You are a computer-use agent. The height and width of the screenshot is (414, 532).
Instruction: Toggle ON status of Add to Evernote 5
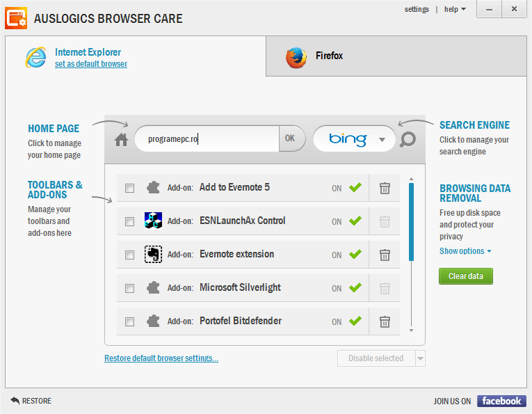(347, 188)
